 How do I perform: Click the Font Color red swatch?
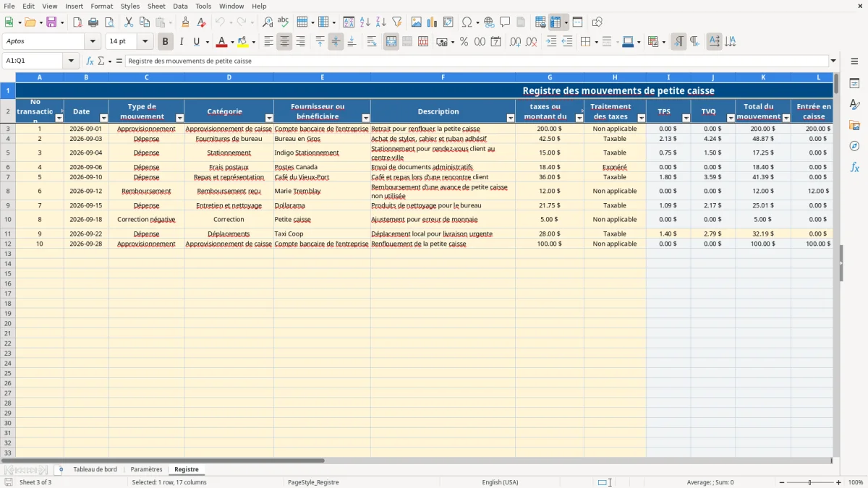pos(221,42)
